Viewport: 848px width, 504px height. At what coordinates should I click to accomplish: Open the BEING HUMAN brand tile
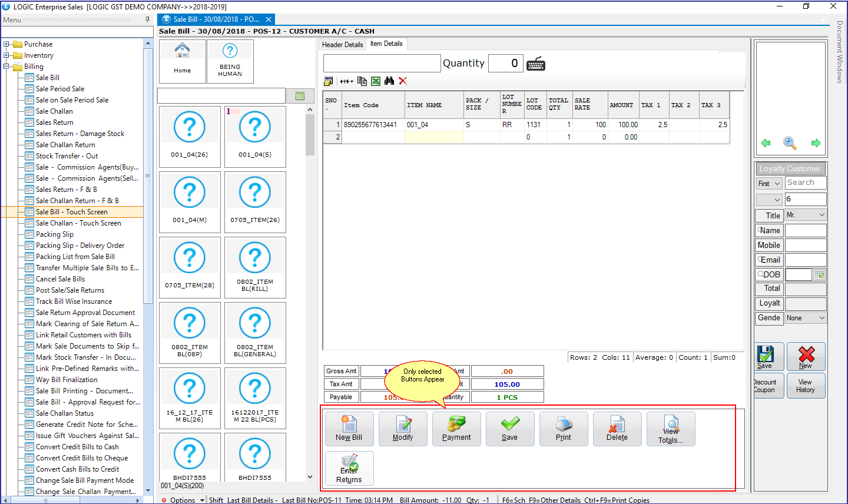(x=230, y=61)
